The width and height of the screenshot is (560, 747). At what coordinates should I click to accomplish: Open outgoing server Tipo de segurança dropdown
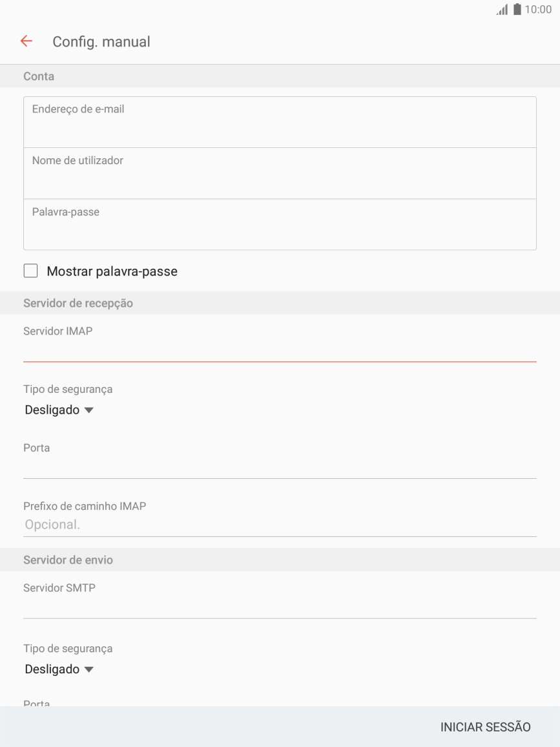(59, 669)
